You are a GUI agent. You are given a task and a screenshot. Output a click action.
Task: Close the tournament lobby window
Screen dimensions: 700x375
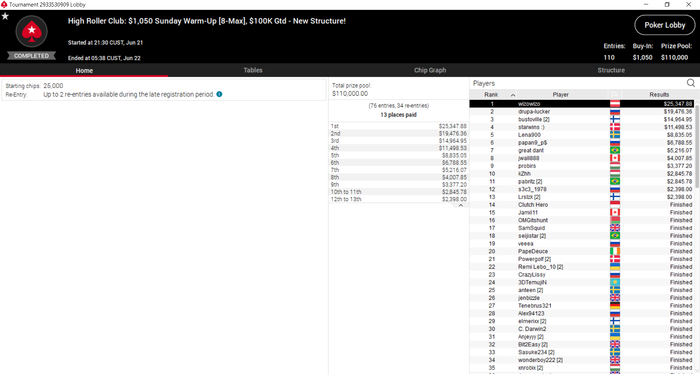[x=688, y=4]
